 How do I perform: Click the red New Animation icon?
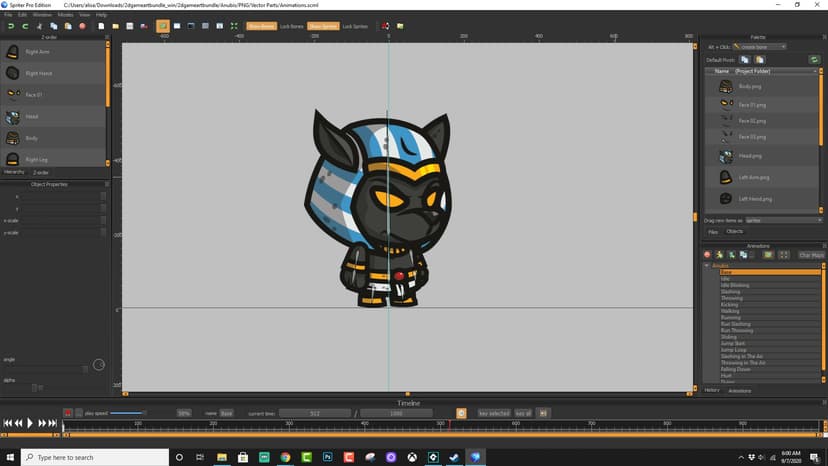point(708,255)
